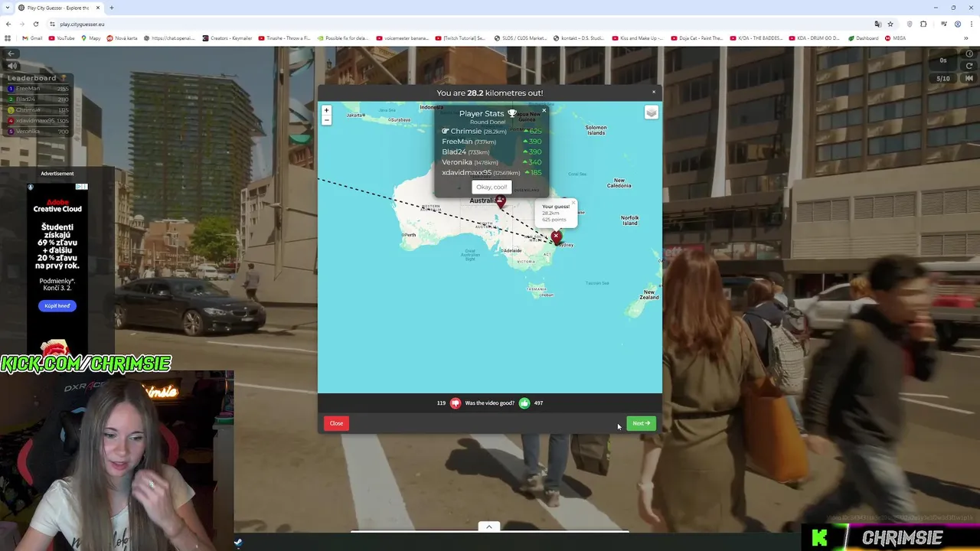Open the tab search dropdown

click(7, 8)
